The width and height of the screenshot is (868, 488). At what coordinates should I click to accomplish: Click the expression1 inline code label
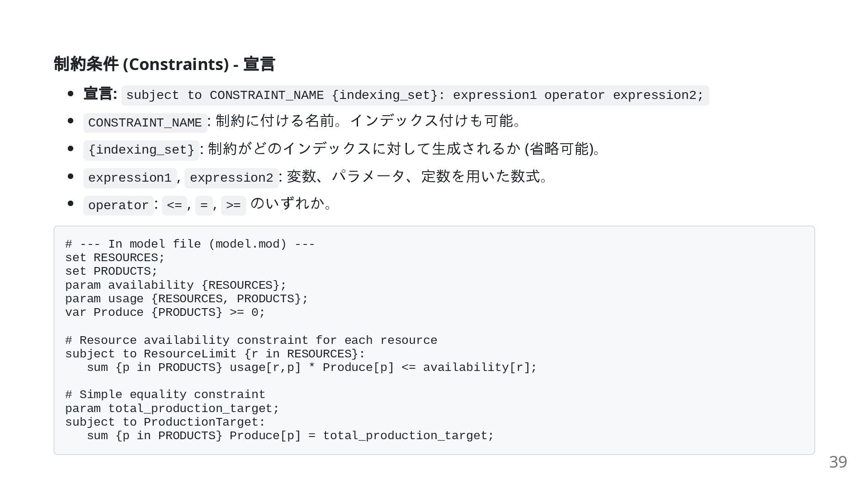tap(130, 178)
